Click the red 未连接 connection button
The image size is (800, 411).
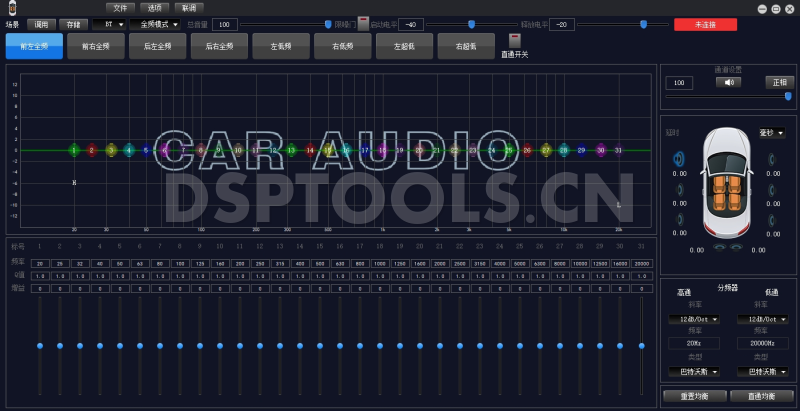pyautogui.click(x=705, y=24)
